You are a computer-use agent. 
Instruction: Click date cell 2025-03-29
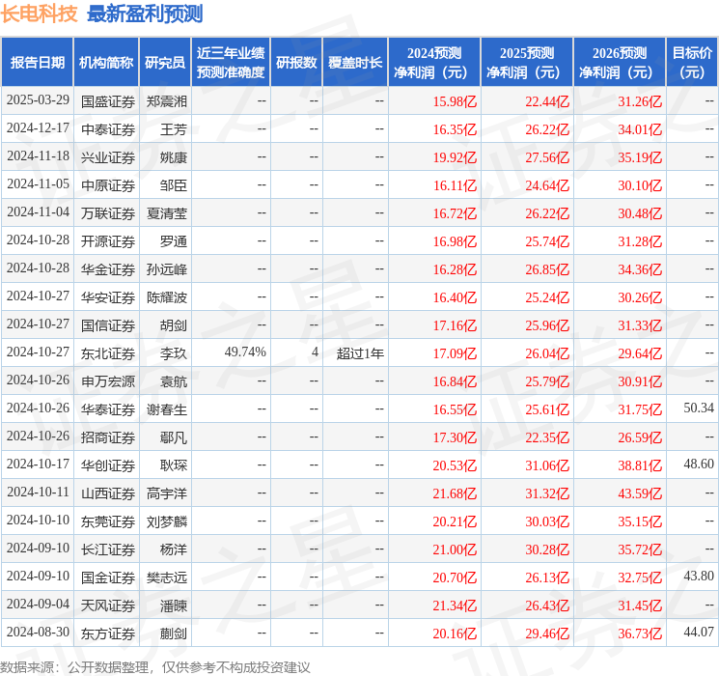pyautogui.click(x=38, y=100)
